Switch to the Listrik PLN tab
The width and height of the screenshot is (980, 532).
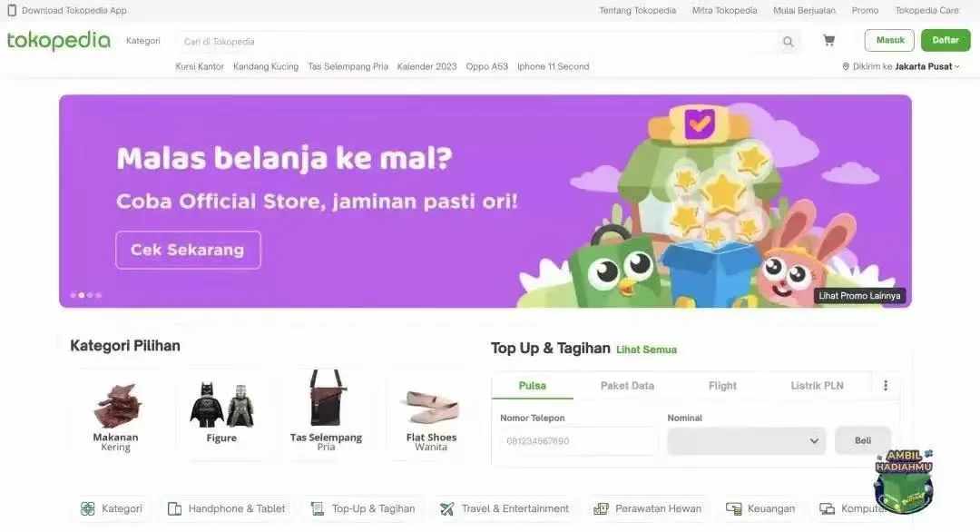coord(817,386)
